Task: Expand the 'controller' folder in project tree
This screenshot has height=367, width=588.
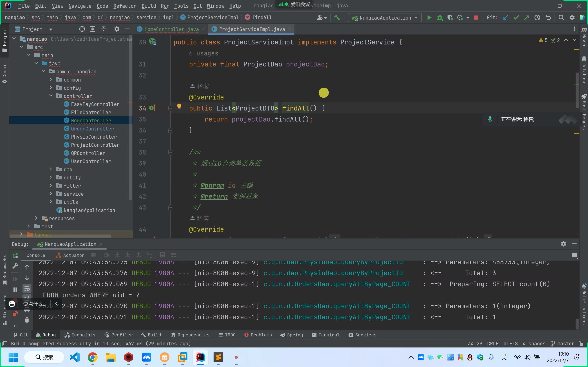Action: (x=51, y=96)
